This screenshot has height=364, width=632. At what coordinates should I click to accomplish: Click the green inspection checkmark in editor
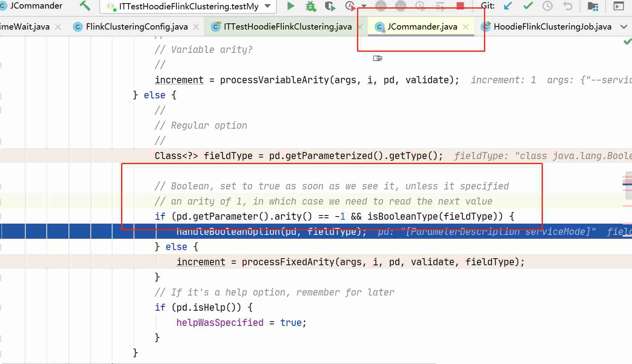[627, 42]
